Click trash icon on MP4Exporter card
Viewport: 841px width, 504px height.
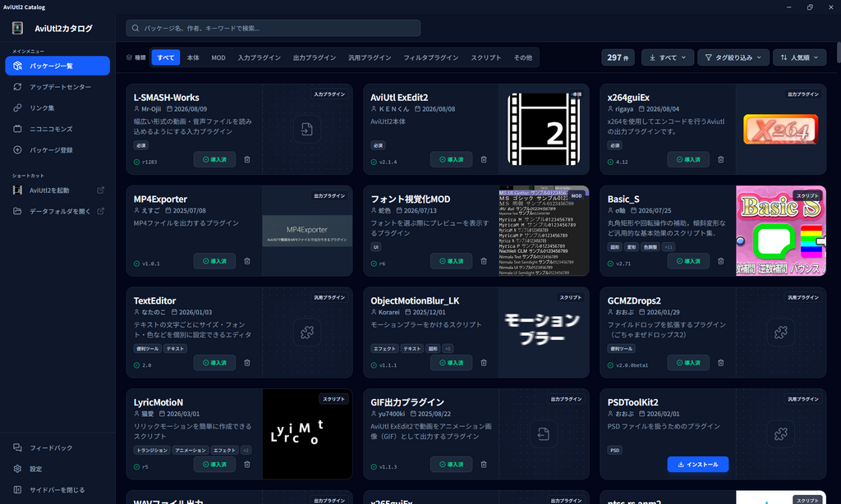coord(247,261)
